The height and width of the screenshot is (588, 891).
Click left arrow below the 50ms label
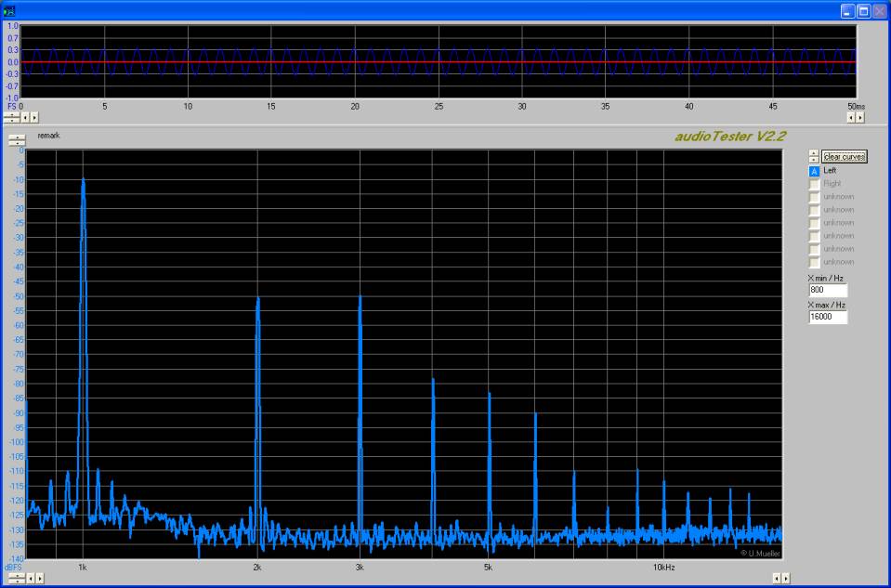[x=850, y=118]
